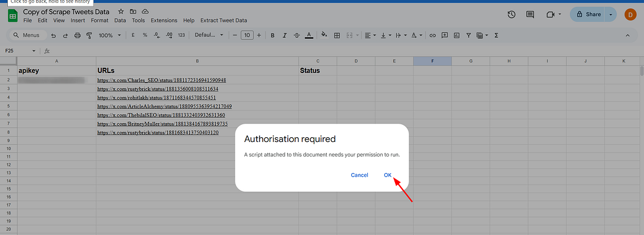644x235 pixels.
Task: Open Charles_SEO tweet URL link
Action: [161, 80]
